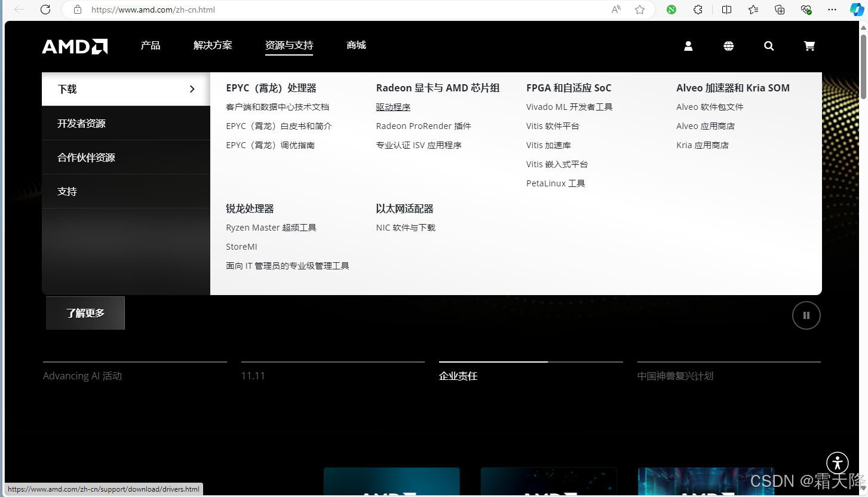Open the user account icon

click(688, 46)
